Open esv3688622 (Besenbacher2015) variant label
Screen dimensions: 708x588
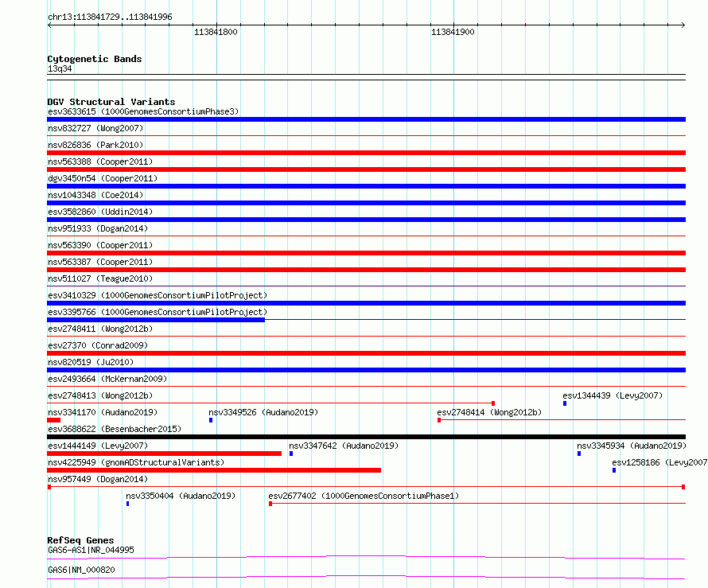[115, 429]
